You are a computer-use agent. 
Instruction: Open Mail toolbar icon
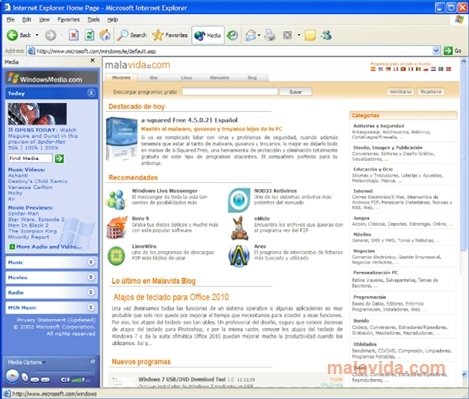(x=251, y=35)
